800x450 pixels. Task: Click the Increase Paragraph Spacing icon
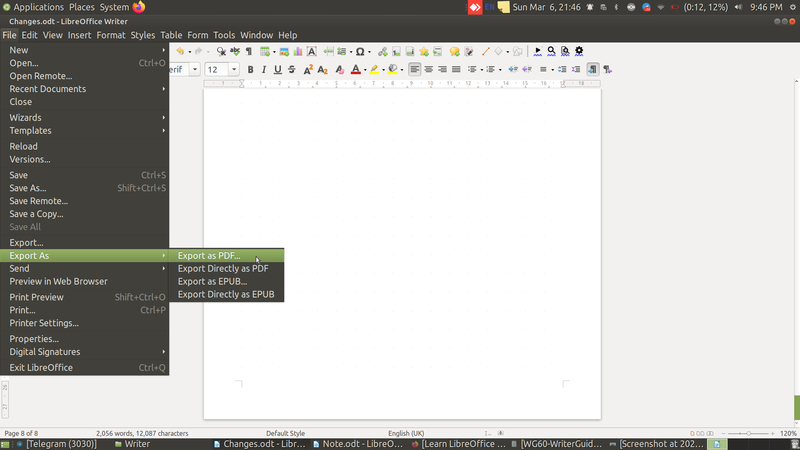pyautogui.click(x=562, y=69)
